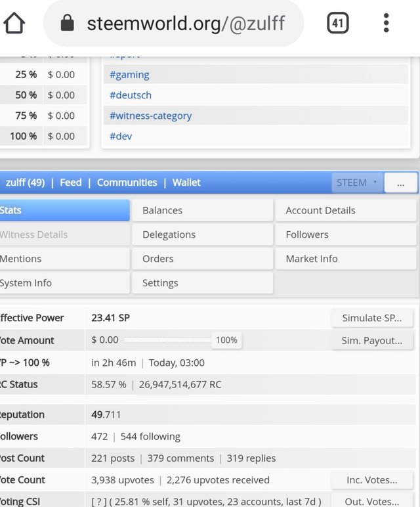Click the Inc. Votes... button
This screenshot has height=507, width=420.
pos(372,480)
